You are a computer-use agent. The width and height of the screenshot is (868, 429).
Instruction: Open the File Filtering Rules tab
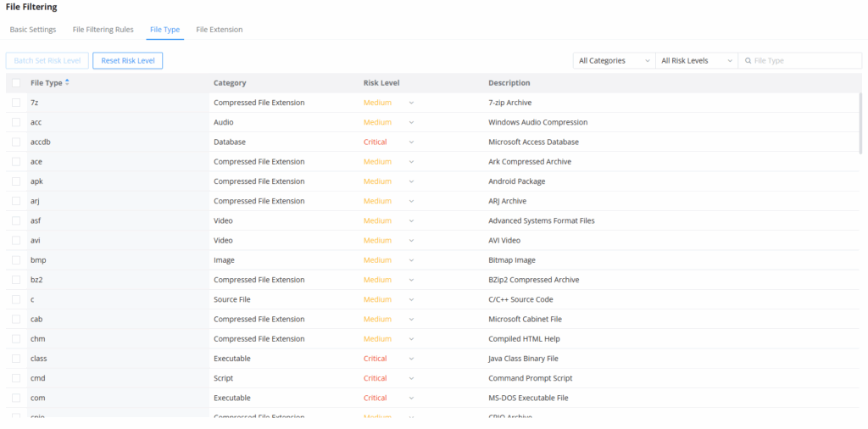click(103, 30)
